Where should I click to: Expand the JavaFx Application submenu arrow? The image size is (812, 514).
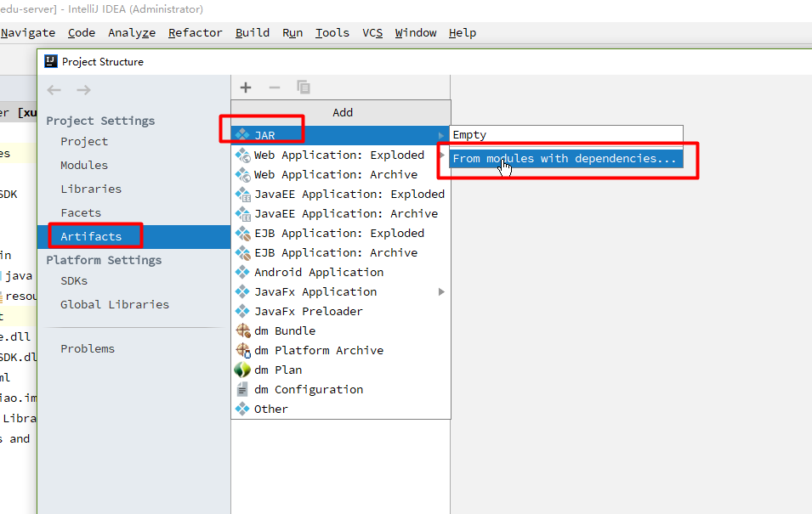441,292
